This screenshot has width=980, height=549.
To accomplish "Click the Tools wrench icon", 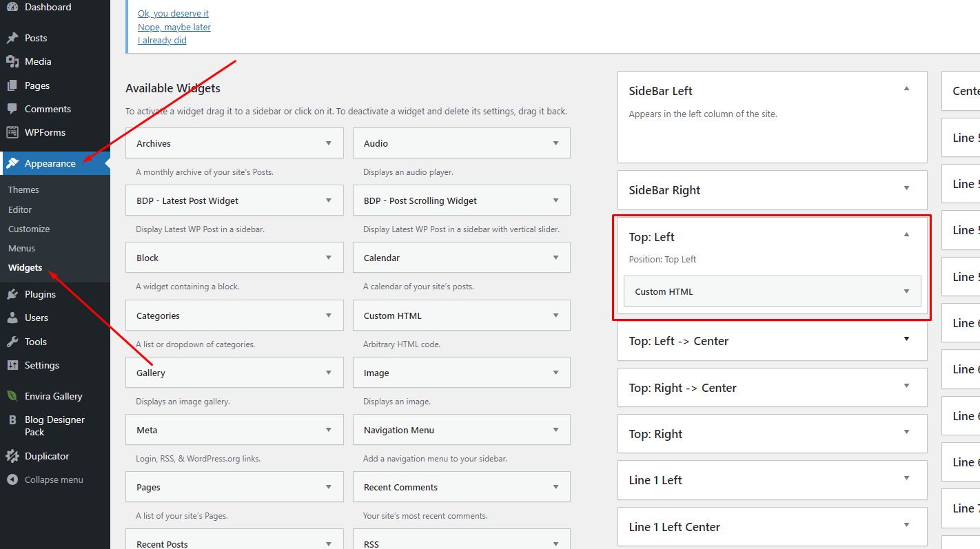I will pyautogui.click(x=12, y=342).
